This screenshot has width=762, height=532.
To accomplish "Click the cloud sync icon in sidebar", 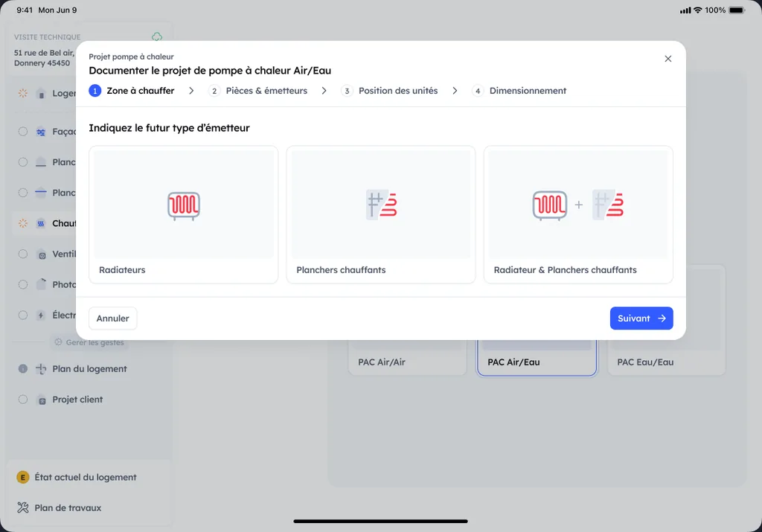I will coord(157,37).
